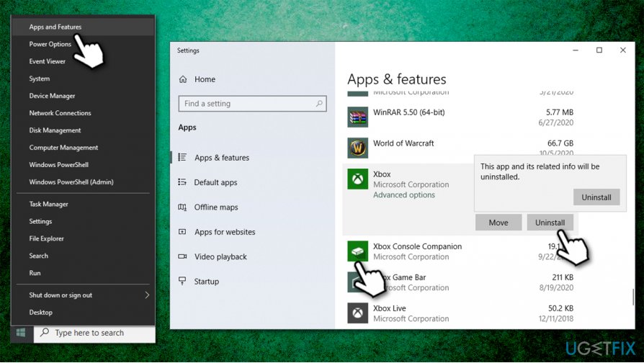Click the Startup sidebar icon
Viewport: 644px width, 363px height.
pos(182,281)
